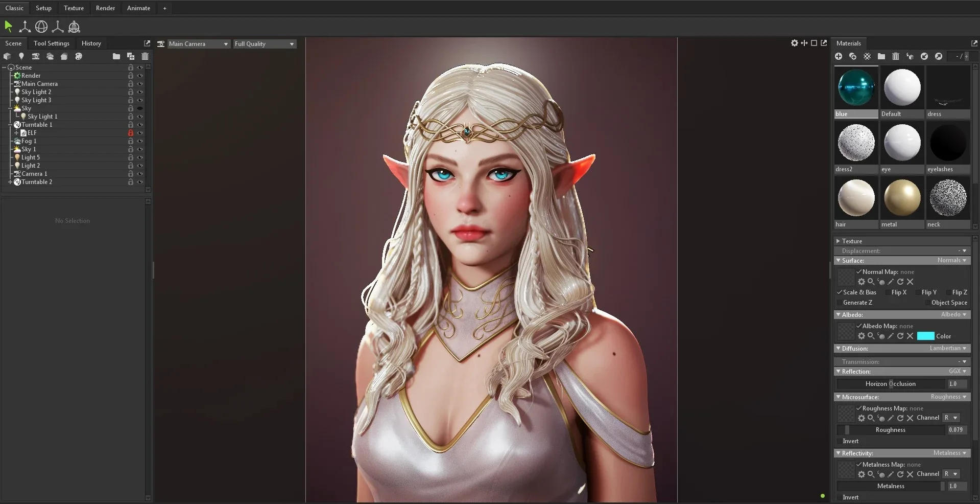Hide the Fog 1 object
The height and width of the screenshot is (504, 980).
click(140, 141)
